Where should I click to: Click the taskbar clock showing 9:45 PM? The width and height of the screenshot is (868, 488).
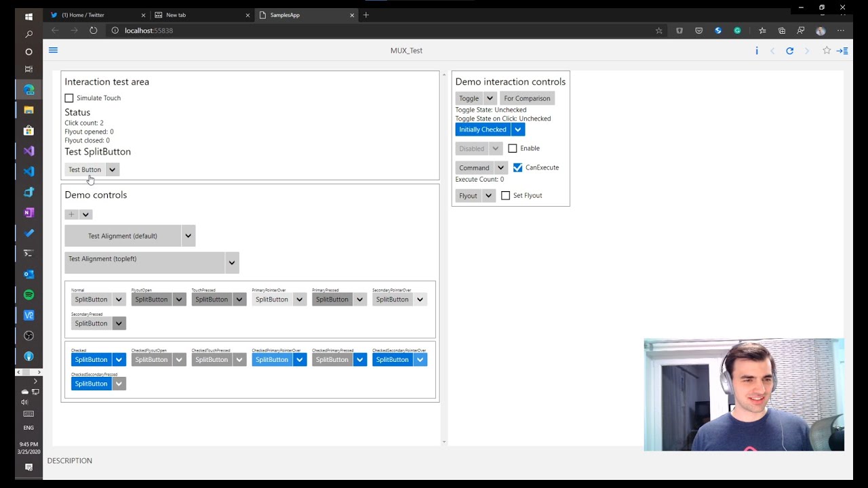(29, 448)
